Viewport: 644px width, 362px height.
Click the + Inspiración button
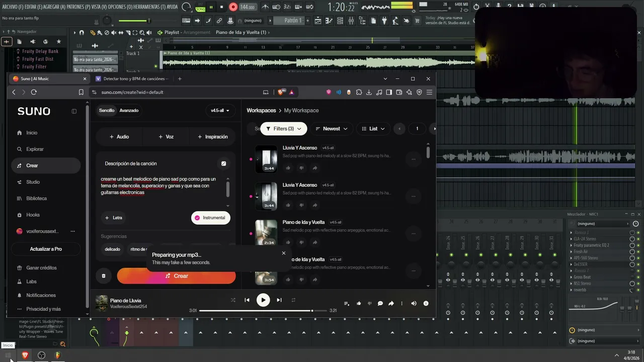point(213,137)
